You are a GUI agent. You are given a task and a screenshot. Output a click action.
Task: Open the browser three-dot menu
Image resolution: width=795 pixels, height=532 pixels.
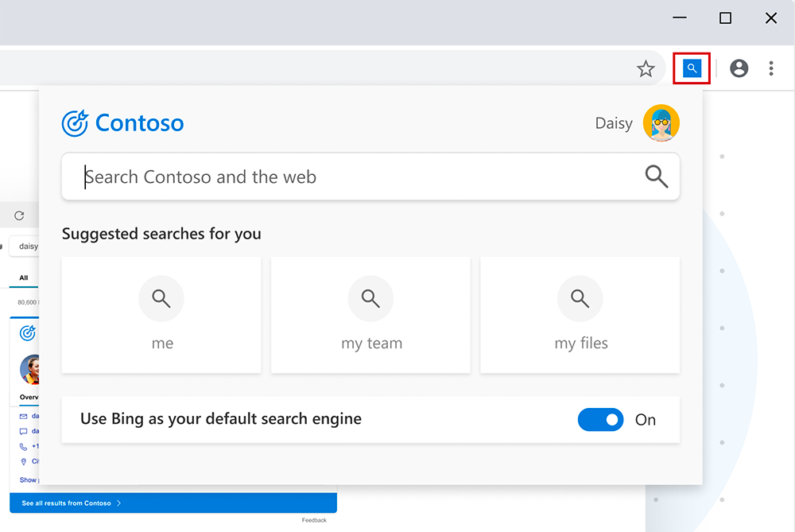[771, 68]
